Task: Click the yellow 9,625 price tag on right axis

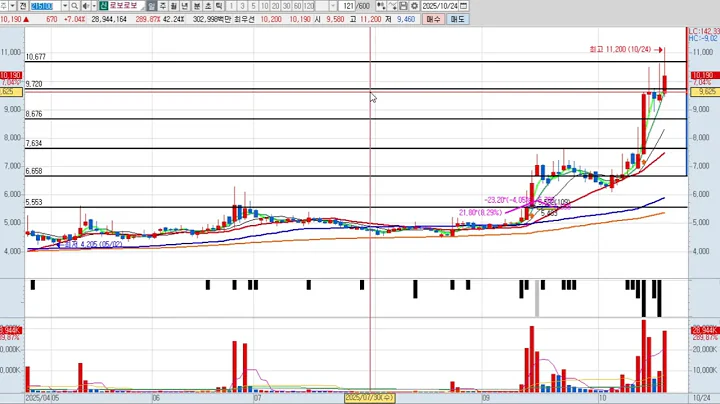Action: pyautogui.click(x=706, y=92)
